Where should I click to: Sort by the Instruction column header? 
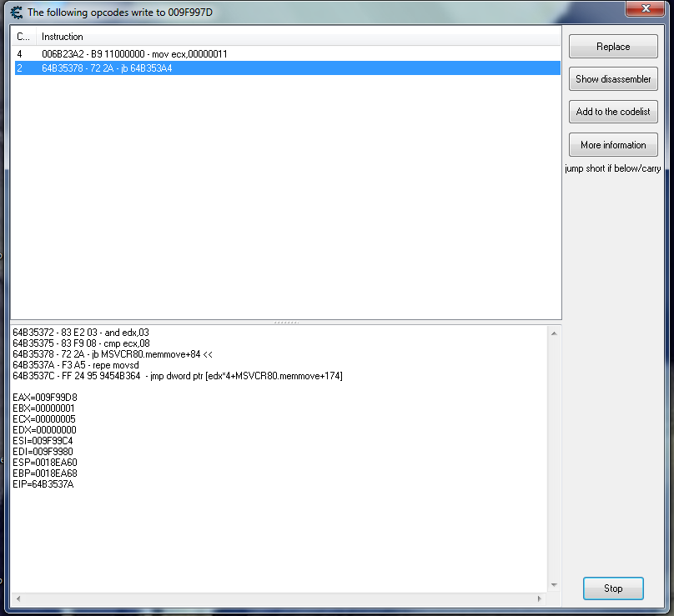tap(63, 37)
